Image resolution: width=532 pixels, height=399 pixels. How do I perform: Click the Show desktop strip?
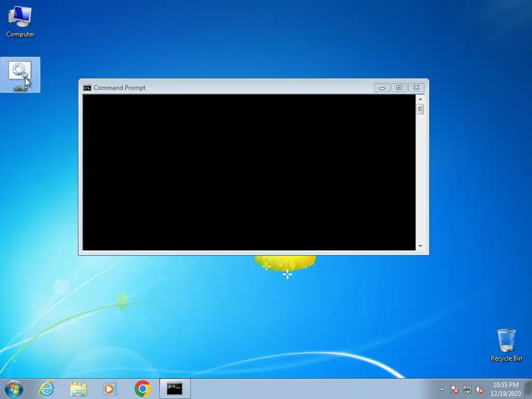[528, 389]
